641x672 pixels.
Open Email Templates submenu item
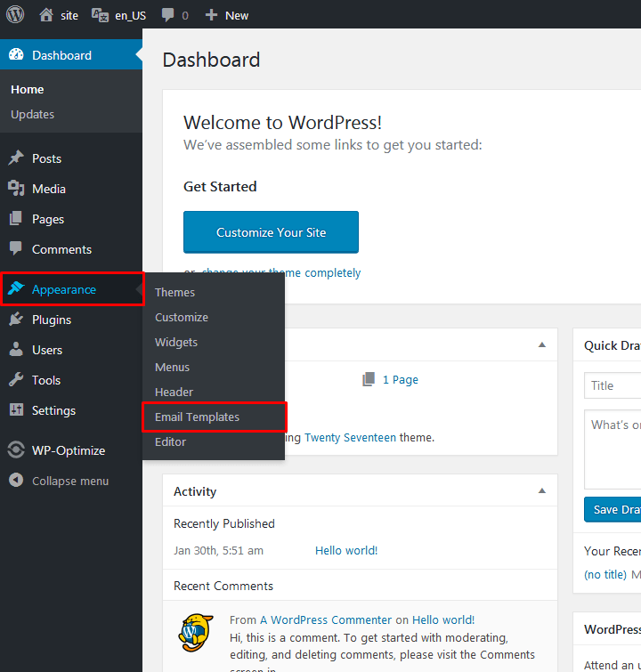tap(198, 417)
